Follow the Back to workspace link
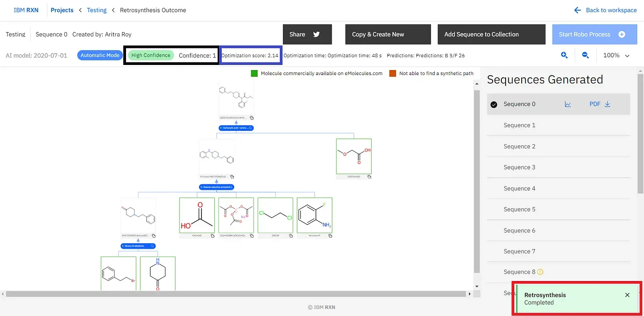The height and width of the screenshot is (316, 644). [605, 10]
